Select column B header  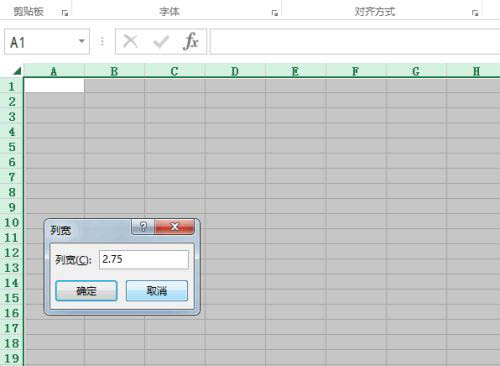(114, 71)
